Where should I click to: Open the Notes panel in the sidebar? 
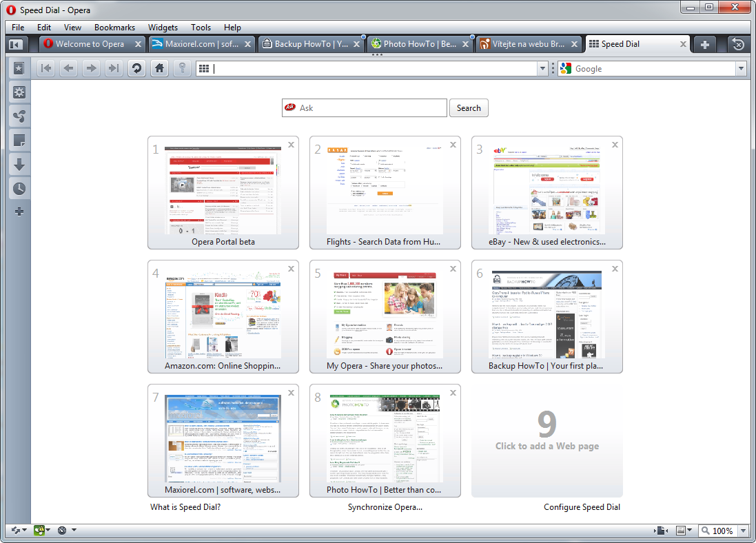tap(19, 141)
